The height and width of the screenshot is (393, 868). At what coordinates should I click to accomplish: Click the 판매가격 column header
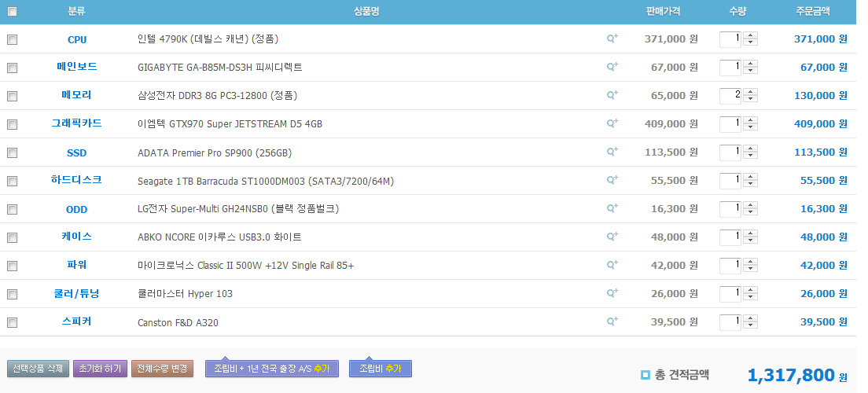coord(663,11)
